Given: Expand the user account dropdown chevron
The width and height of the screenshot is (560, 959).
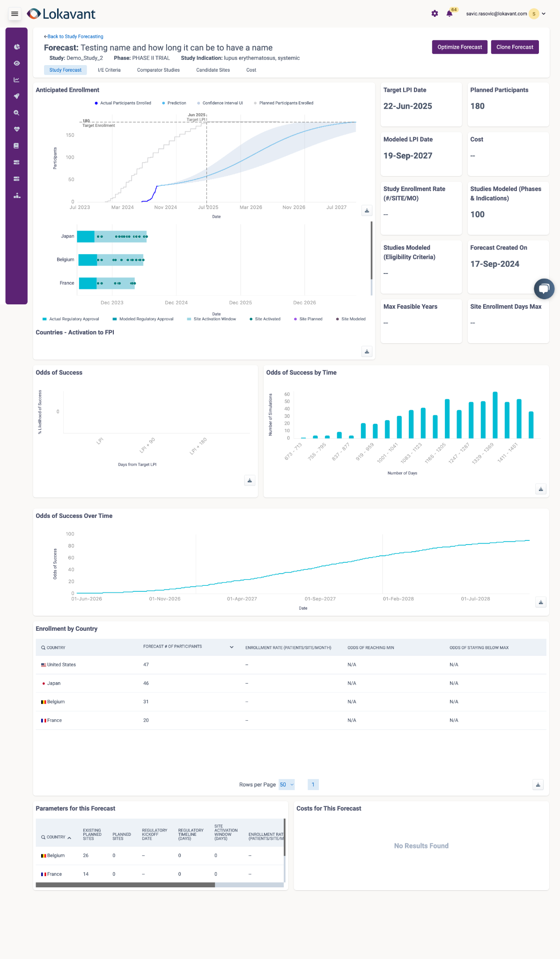Looking at the screenshot, I should coord(544,14).
